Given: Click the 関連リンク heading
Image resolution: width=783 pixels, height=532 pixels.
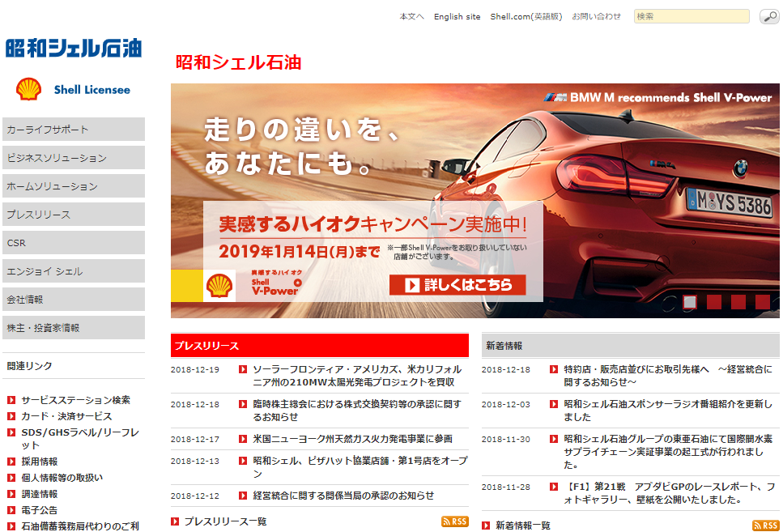Looking at the screenshot, I should [29, 366].
